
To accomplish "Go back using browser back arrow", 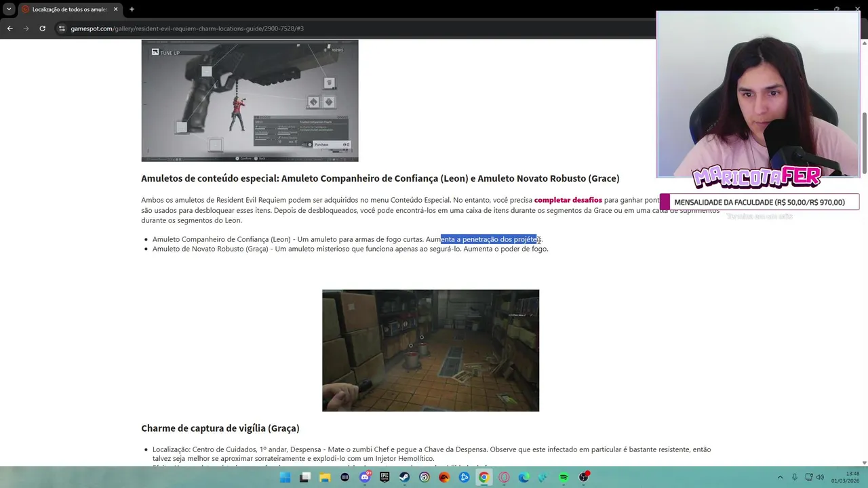I will (9, 28).
